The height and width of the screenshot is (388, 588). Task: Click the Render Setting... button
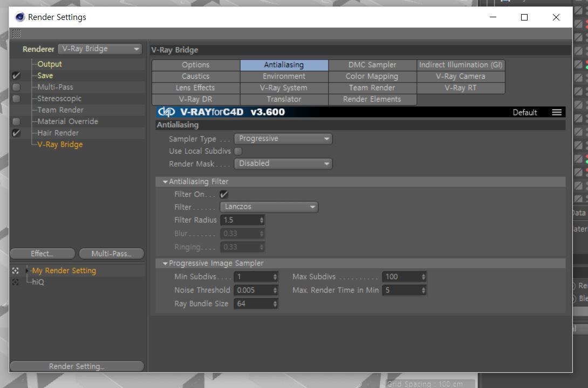(x=77, y=366)
